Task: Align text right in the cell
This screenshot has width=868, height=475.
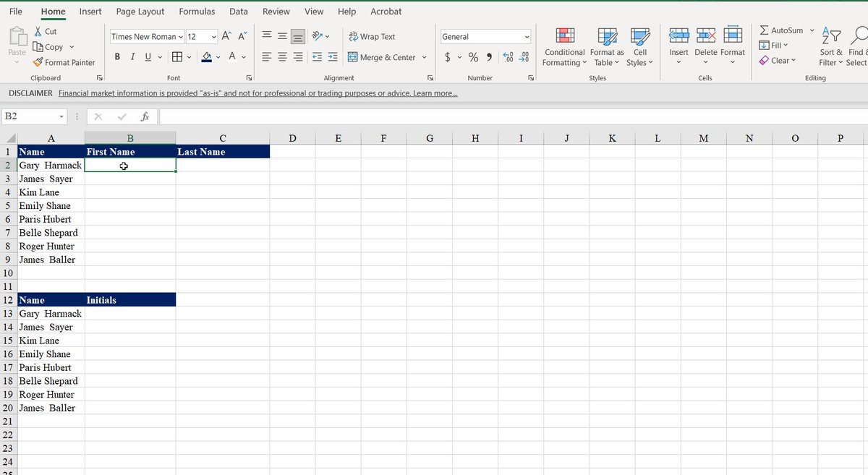Action: tap(297, 57)
